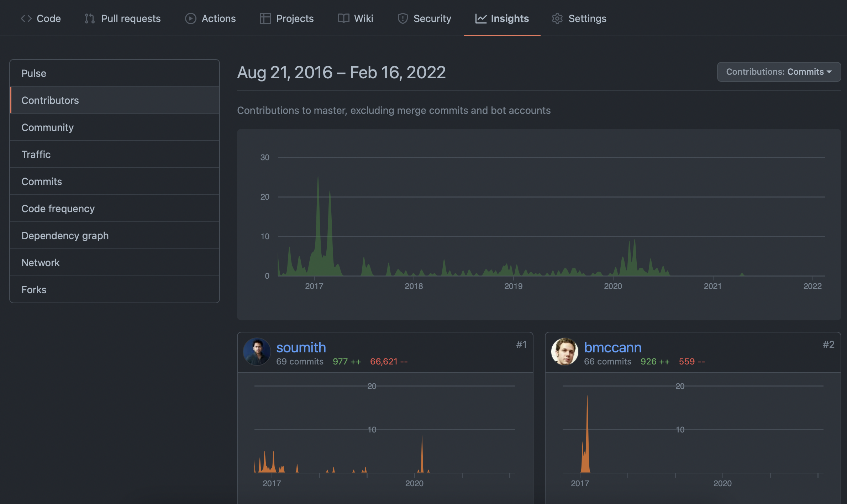Viewport: 847px width, 504px height.
Task: Select Dependency graph in sidebar
Action: tap(65, 236)
